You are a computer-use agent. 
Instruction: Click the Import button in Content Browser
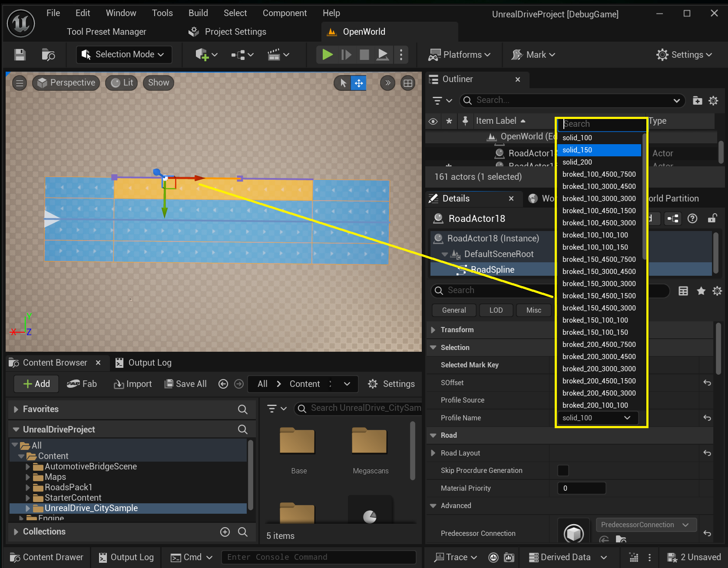132,384
